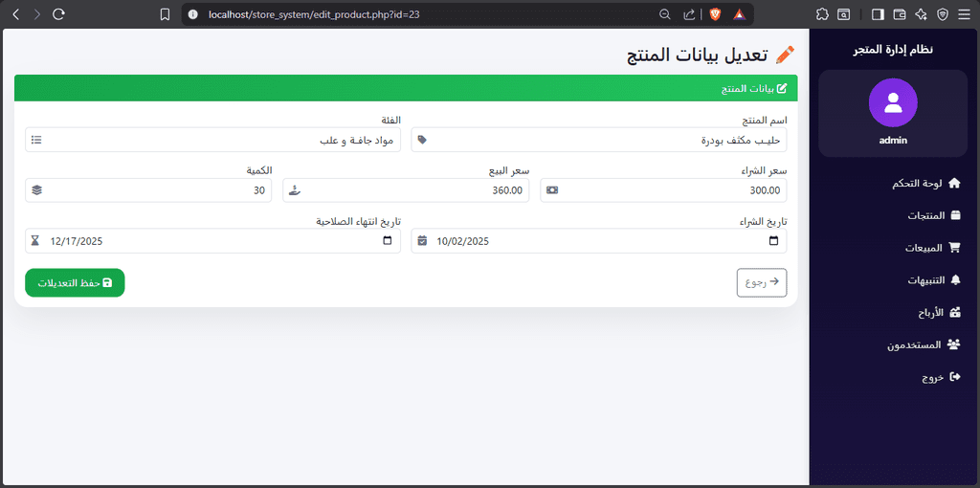The width and height of the screenshot is (980, 488).
Task: Click the quantity field showing 30
Action: (x=148, y=190)
